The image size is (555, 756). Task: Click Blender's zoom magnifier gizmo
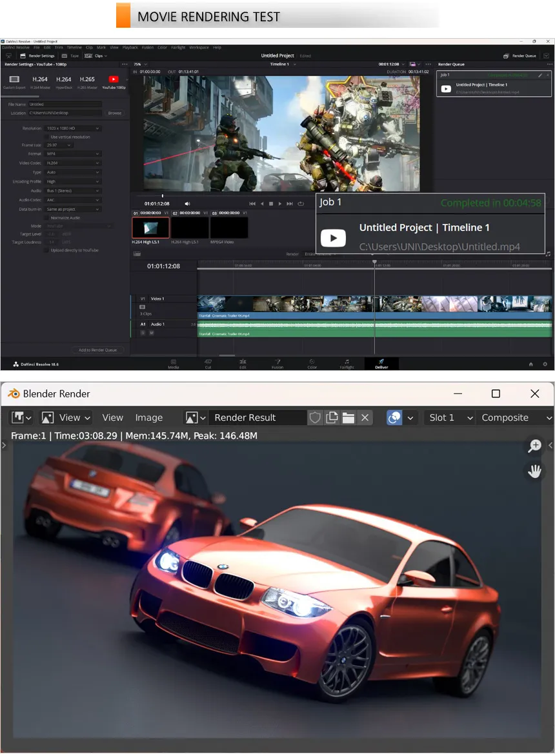pos(534,446)
